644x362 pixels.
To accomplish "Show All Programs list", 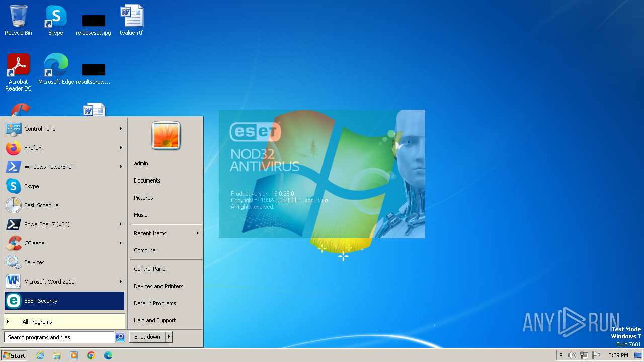I will coord(64,322).
